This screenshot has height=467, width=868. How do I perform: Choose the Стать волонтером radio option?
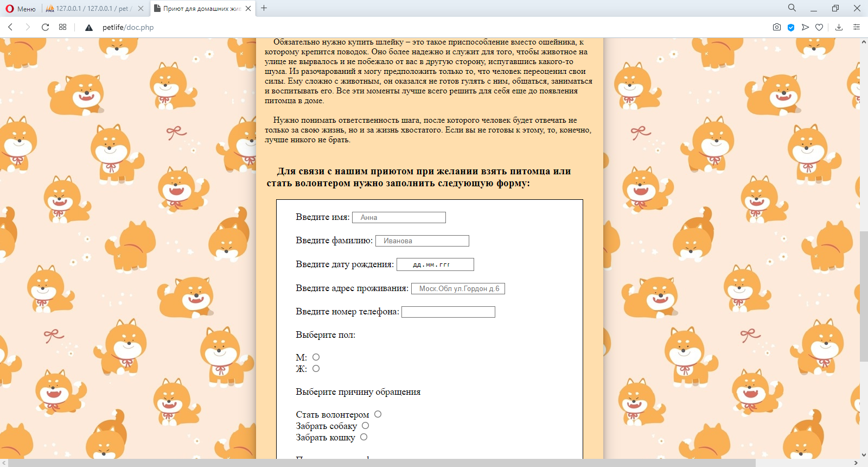(x=378, y=414)
